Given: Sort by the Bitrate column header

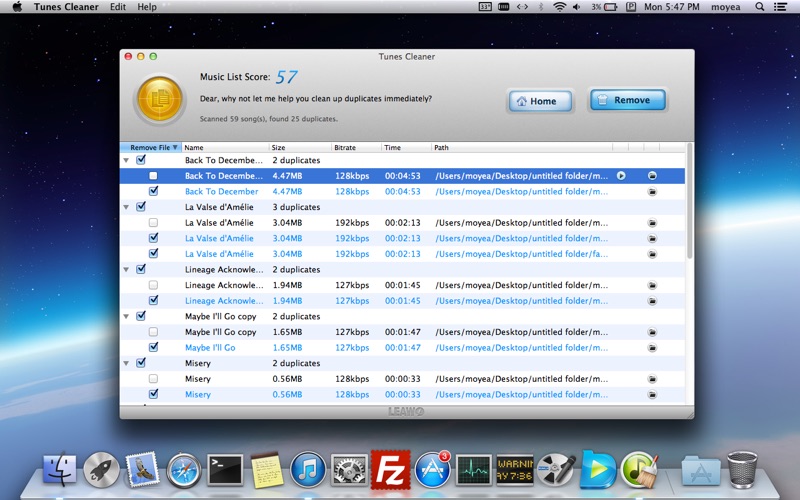Looking at the screenshot, I should coord(357,147).
